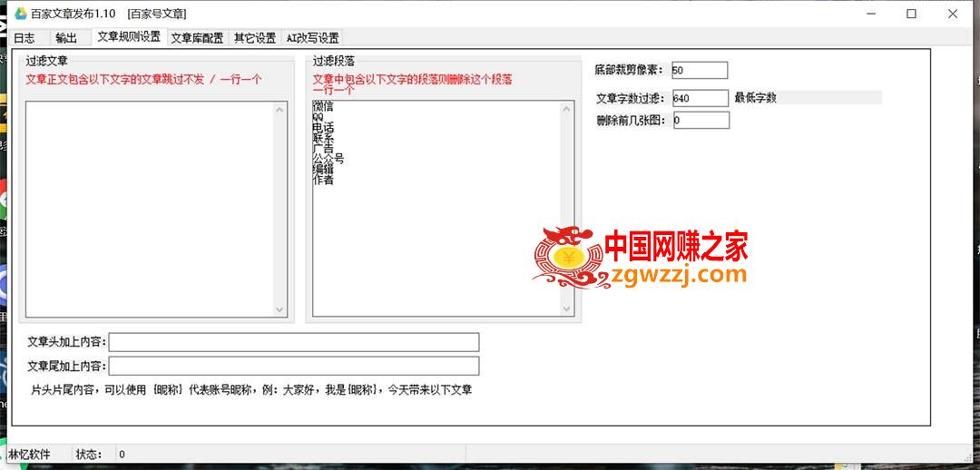This screenshot has width=980, height=470.
Task: Click the 广告 keyword line
Action: tap(322, 149)
